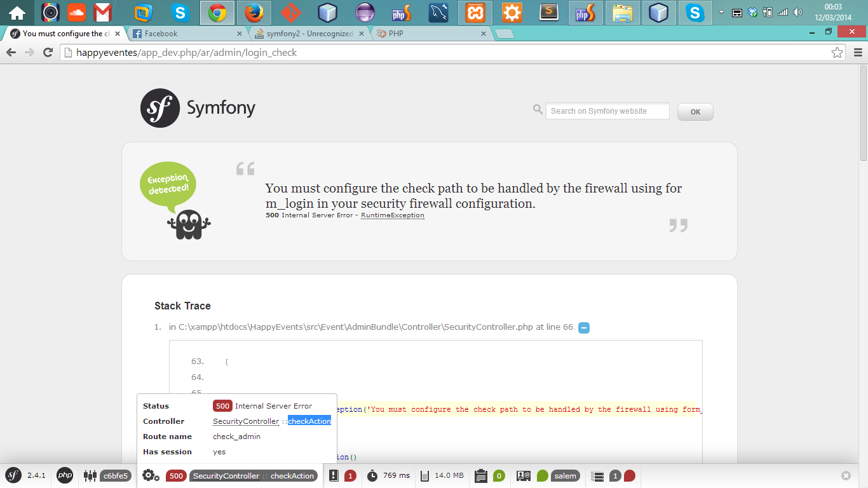Screen dimensions: 868x488
Task: Expand hidden icons in the system tray
Action: (721, 11)
